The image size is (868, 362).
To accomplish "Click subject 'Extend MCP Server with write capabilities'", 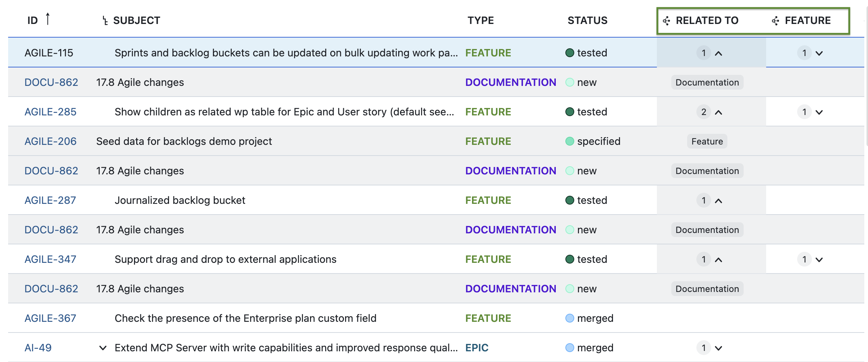I will [x=286, y=348].
